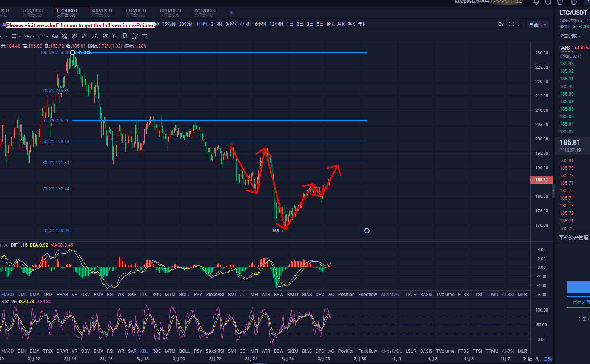The image size is (590, 364).
Task: Click the 平台资产管理 link
Action: tap(573, 238)
